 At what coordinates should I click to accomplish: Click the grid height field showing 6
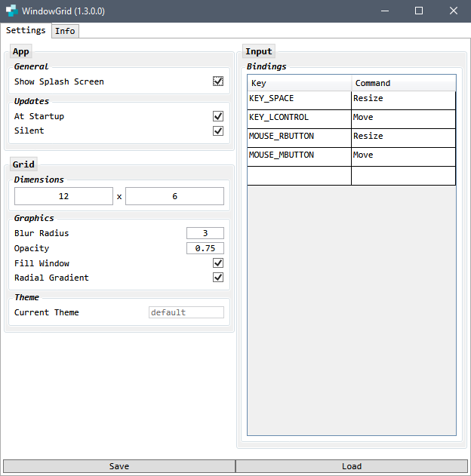coord(174,196)
